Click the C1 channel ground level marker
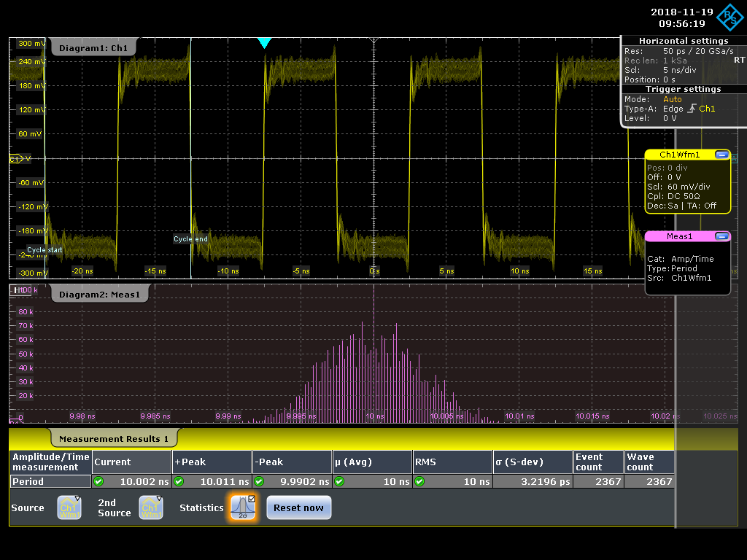Screen dimensions: 747x560 coord(16,158)
